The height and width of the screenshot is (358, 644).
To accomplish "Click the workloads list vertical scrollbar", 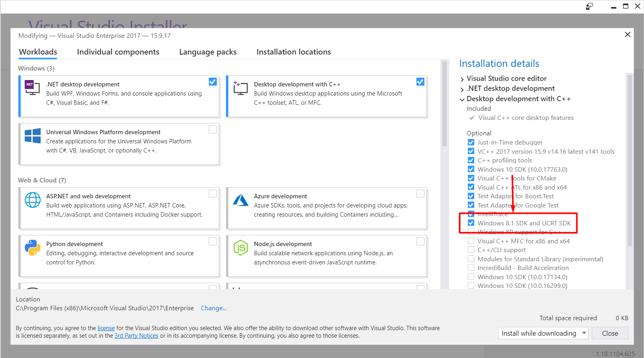I will [x=444, y=104].
